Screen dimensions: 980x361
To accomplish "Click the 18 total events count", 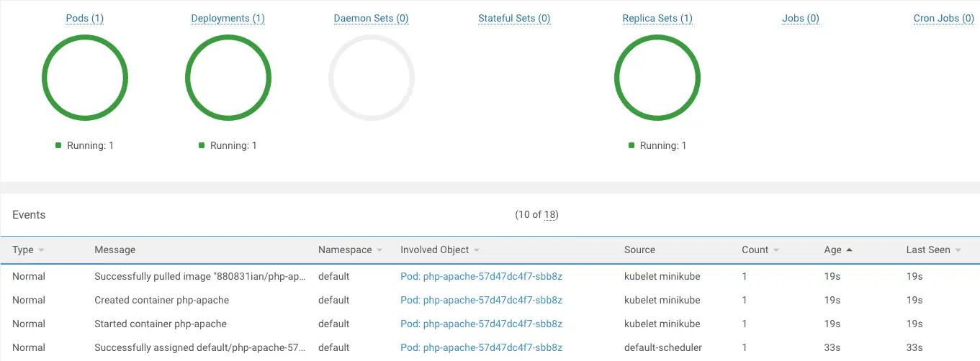I will click(x=550, y=215).
